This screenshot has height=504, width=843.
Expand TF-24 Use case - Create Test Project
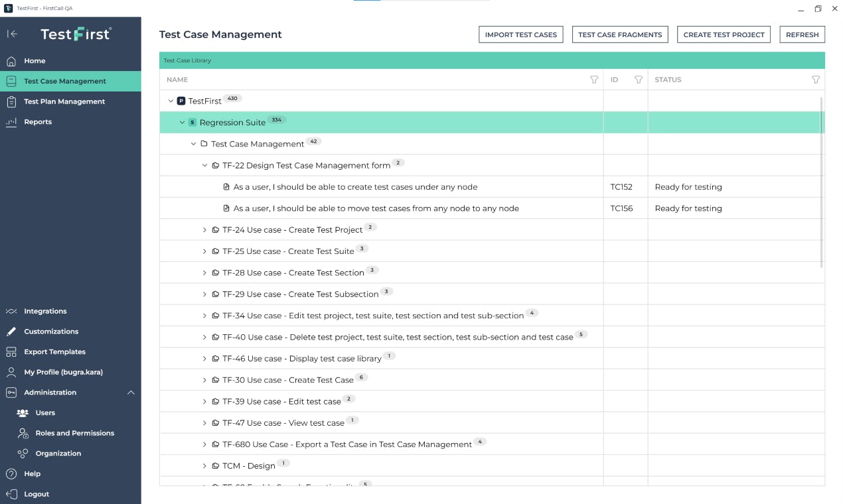click(205, 230)
